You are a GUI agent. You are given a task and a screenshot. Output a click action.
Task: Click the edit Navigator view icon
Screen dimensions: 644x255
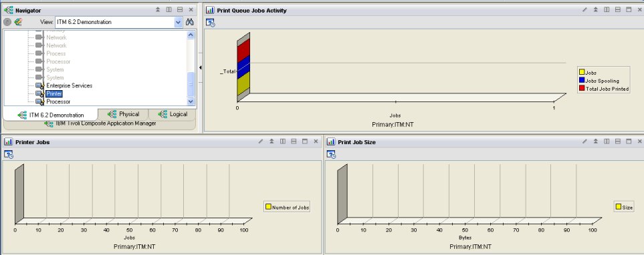click(18, 22)
